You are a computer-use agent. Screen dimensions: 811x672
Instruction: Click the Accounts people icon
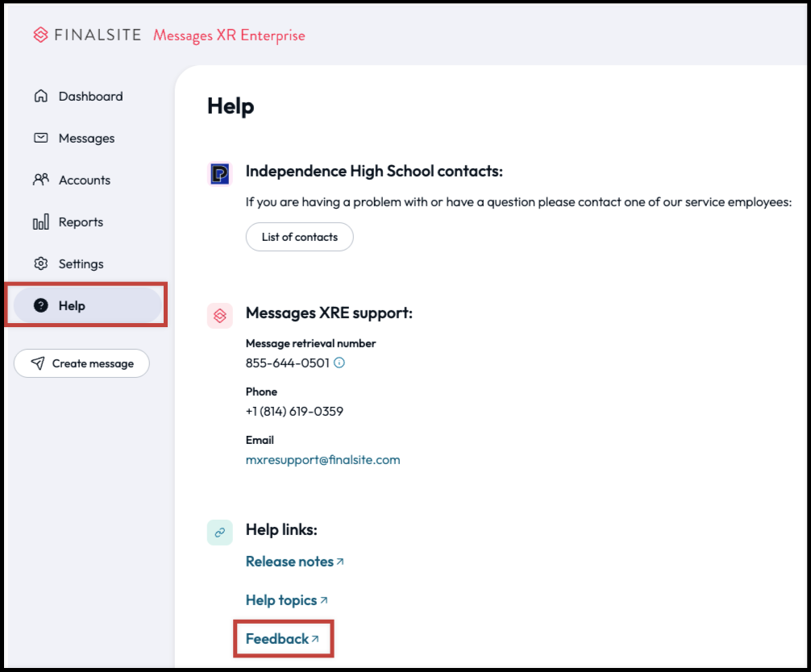pyautogui.click(x=40, y=180)
